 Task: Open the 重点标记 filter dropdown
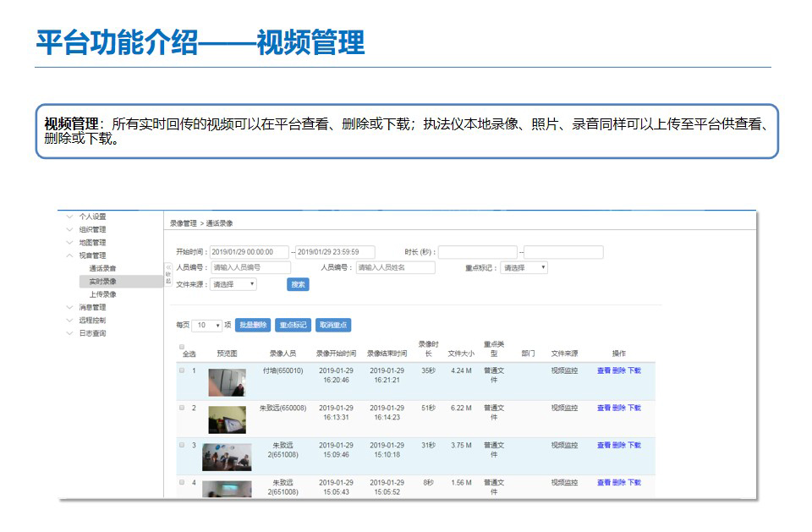point(524,268)
